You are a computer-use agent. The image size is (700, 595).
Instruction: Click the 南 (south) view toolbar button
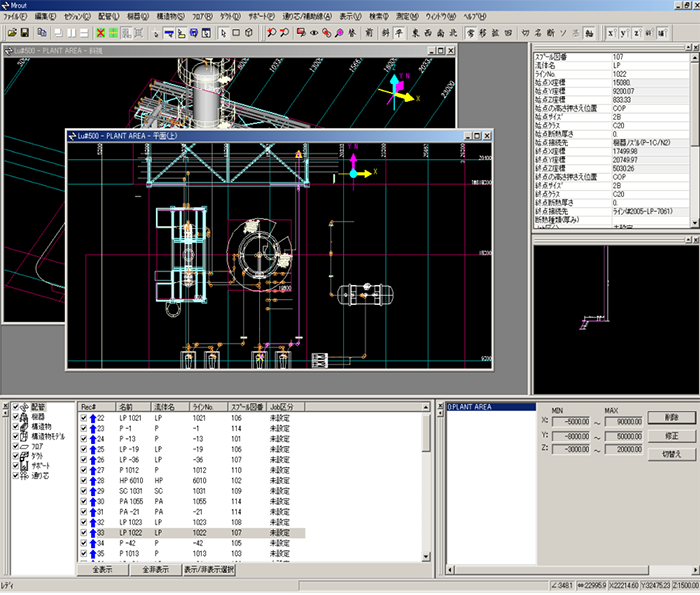coord(440,33)
